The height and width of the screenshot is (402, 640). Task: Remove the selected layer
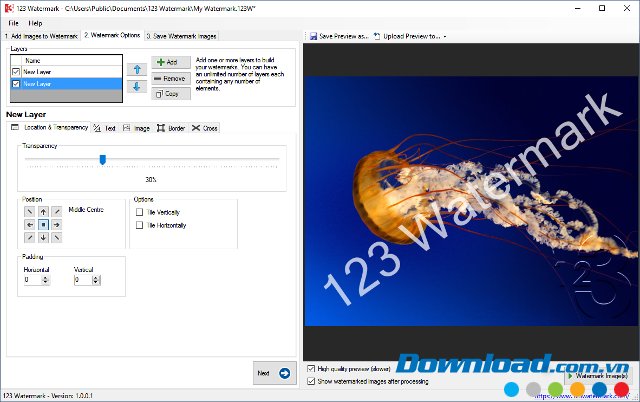[171, 78]
